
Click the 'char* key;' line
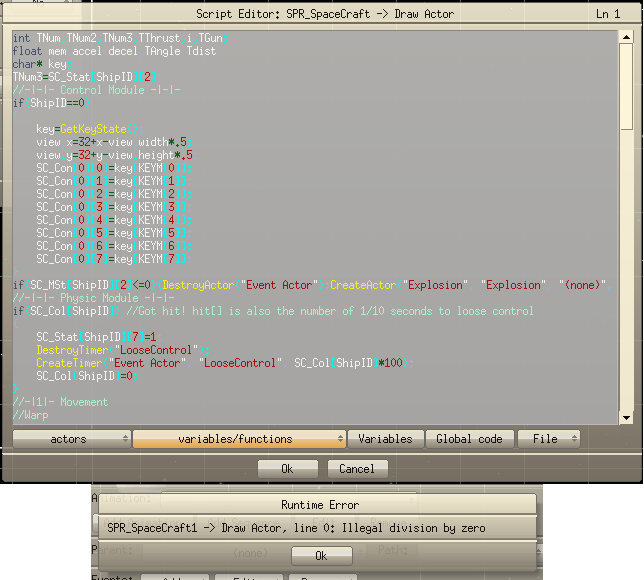click(42, 64)
